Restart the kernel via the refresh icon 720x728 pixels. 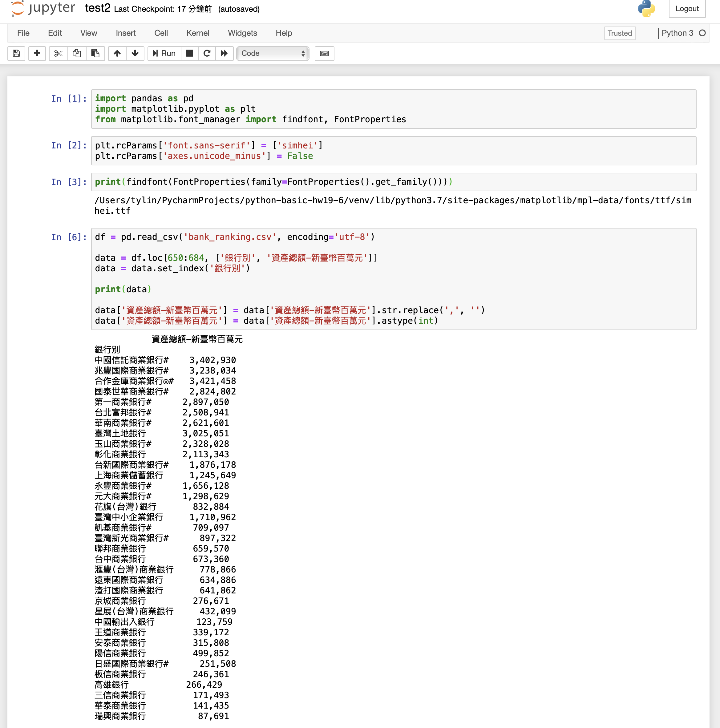206,53
